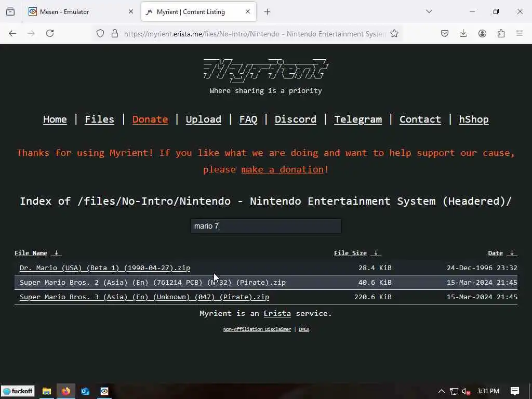Open the Non-Affiliation Disclaimer link
This screenshot has width=532, height=399.
point(257,329)
